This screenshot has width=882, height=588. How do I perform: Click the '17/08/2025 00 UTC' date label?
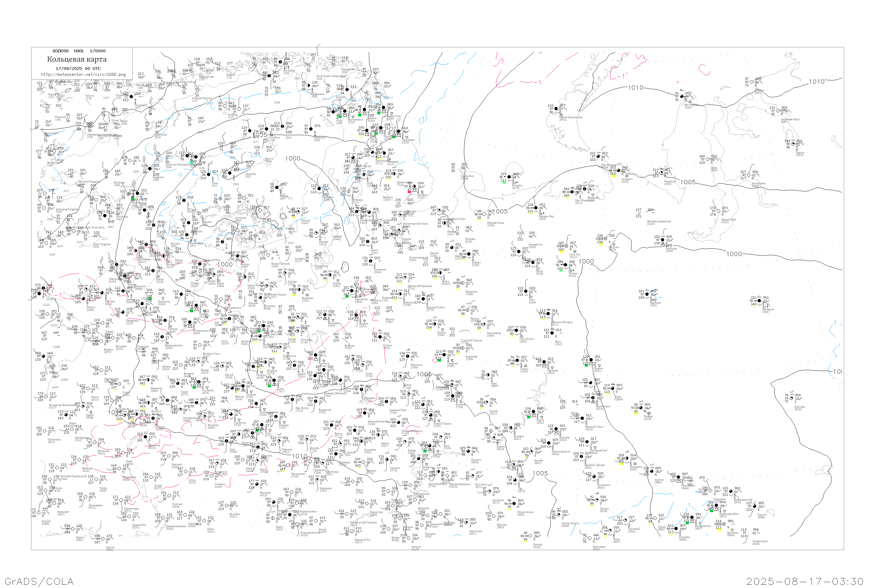[78, 69]
